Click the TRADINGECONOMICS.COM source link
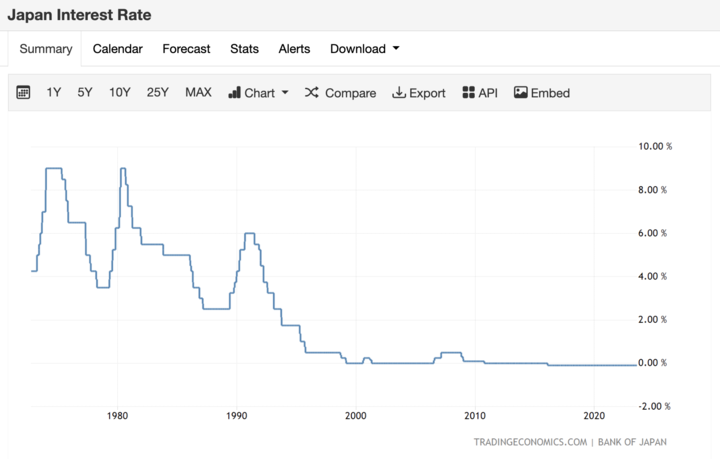 (530, 442)
